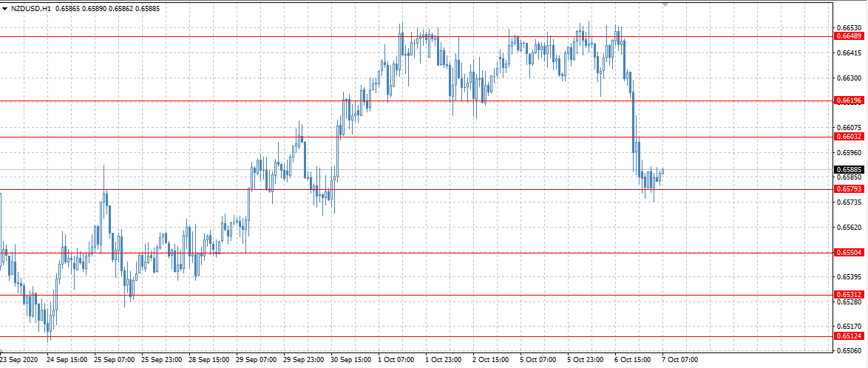Click the red 0.65793 price level label
The width and height of the screenshot is (868, 368).
click(850, 189)
